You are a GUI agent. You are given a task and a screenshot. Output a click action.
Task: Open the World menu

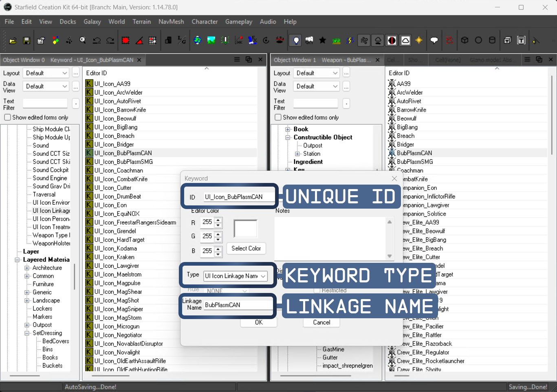tap(117, 22)
